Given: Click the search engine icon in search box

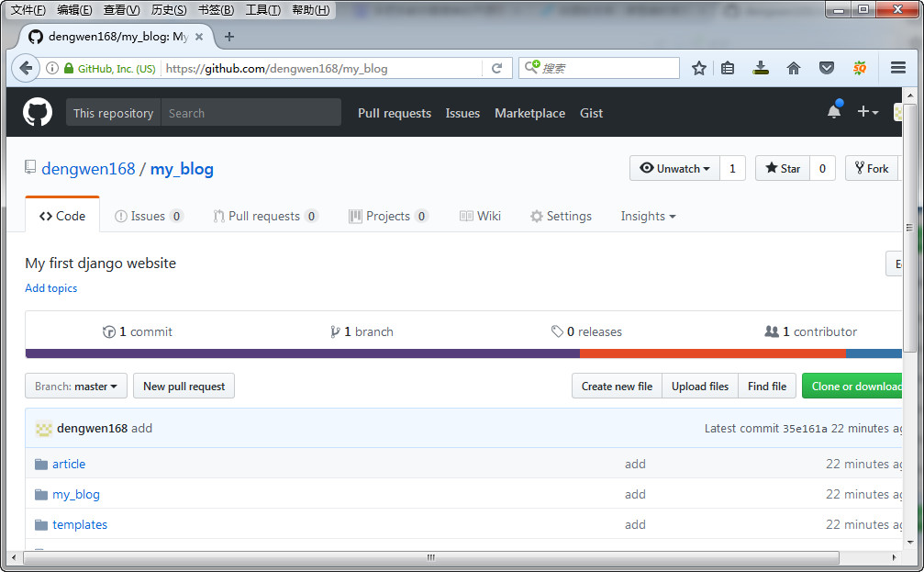Looking at the screenshot, I should tap(531, 67).
